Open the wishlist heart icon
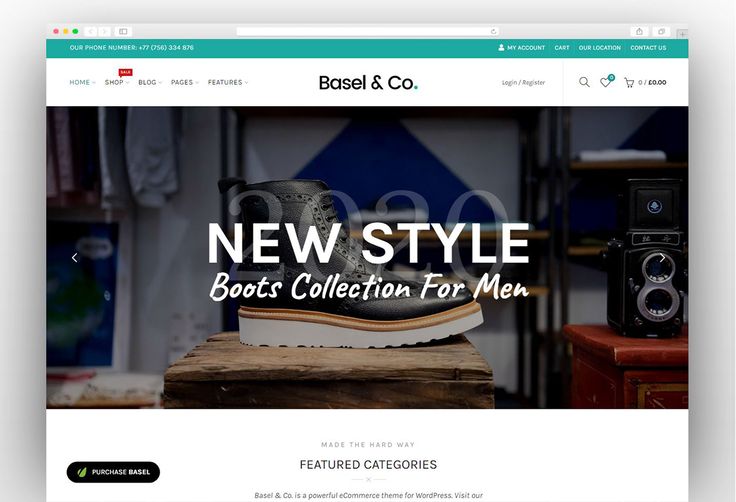Screen dimensions: 736x502 (x=606, y=83)
